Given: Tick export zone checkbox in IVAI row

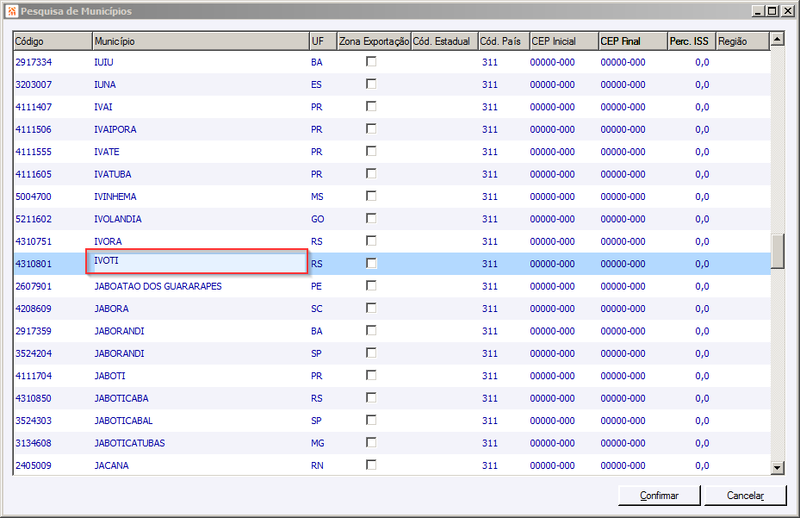Looking at the screenshot, I should coord(371,107).
